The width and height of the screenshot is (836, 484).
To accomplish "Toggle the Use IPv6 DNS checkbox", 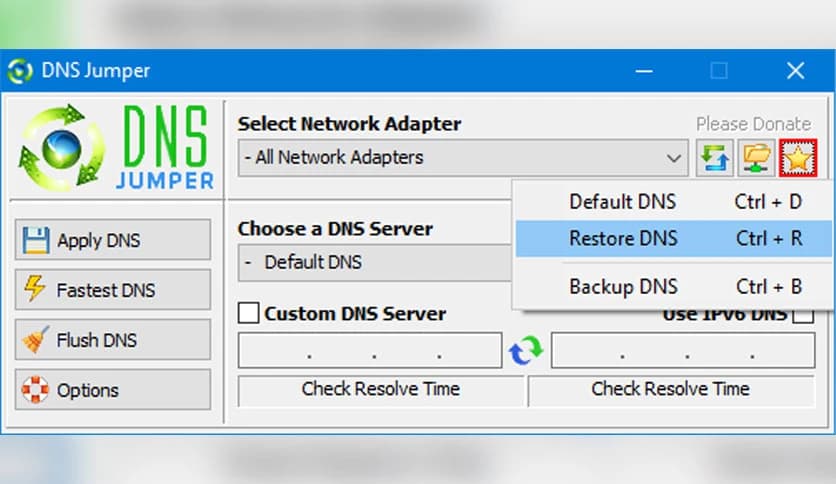I will pos(803,314).
